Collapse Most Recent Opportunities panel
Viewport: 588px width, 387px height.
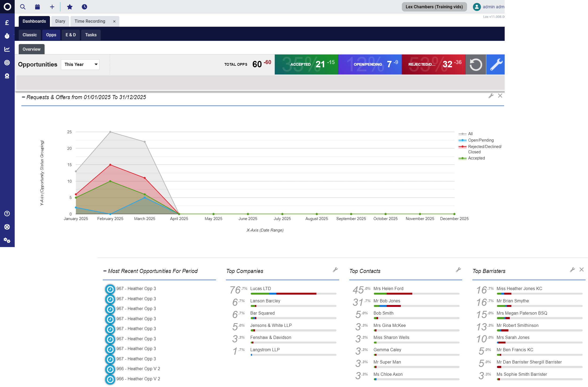click(x=105, y=271)
